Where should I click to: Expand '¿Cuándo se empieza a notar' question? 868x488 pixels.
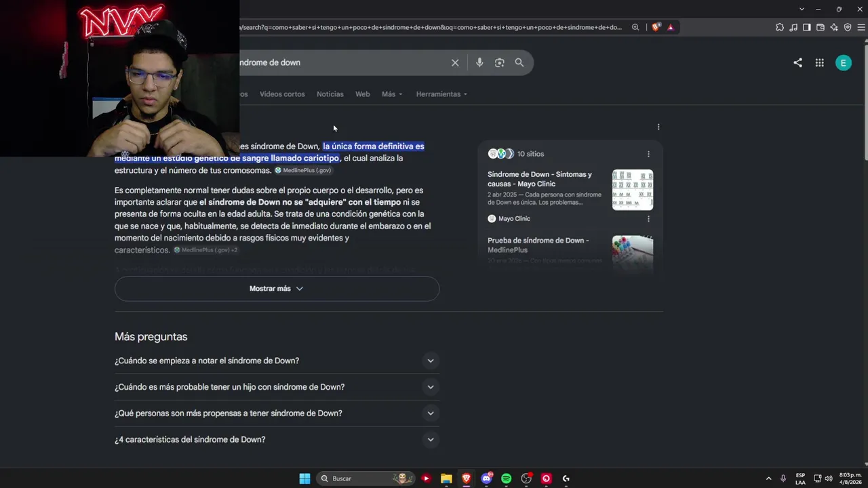pos(277,361)
